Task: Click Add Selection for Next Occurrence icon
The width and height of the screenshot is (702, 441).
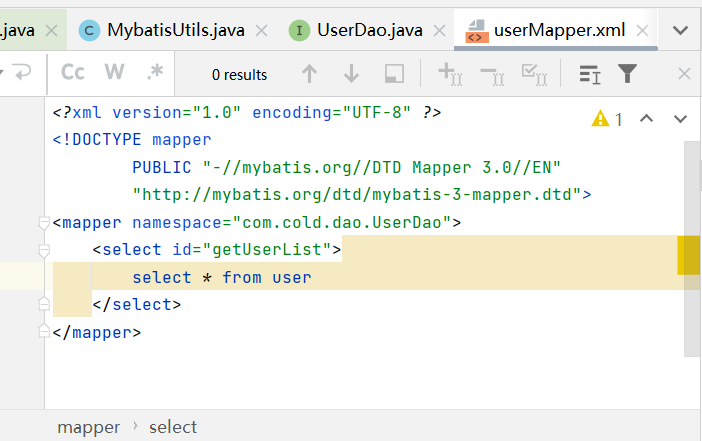Action: point(448,74)
